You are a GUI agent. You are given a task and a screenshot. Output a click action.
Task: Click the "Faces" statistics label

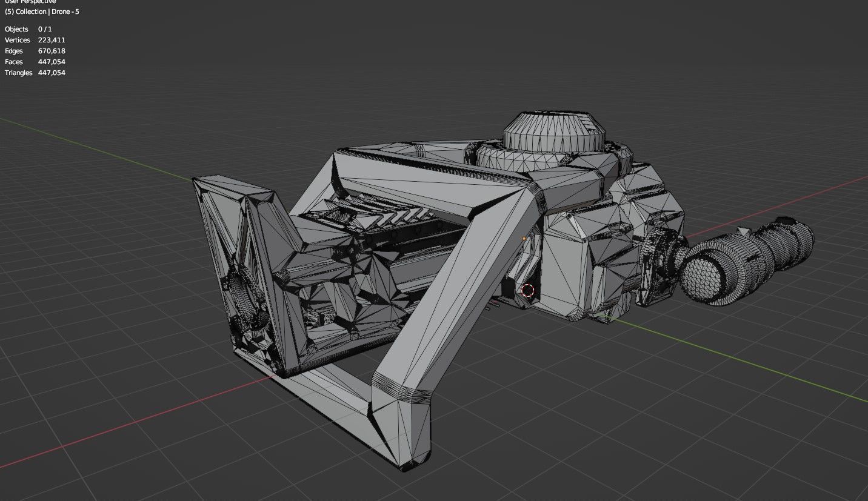[x=14, y=62]
